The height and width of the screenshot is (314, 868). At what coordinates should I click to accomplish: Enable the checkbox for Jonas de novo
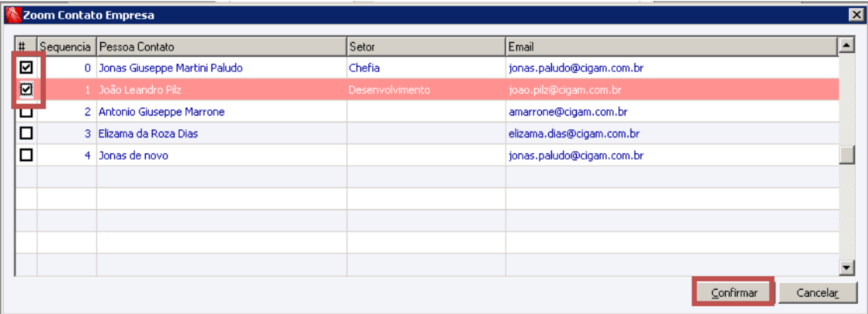pos(26,155)
